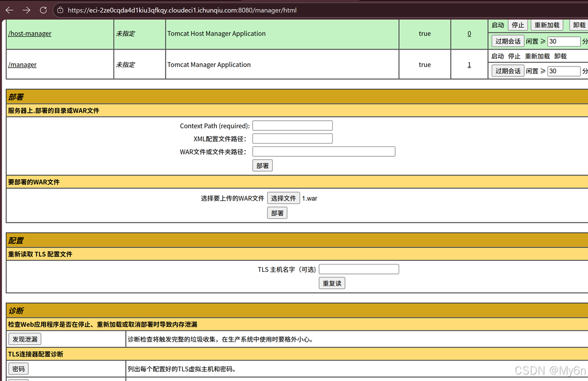The height and width of the screenshot is (381, 588).
Task: Focus the browser address bar URL
Action: pyautogui.click(x=182, y=10)
